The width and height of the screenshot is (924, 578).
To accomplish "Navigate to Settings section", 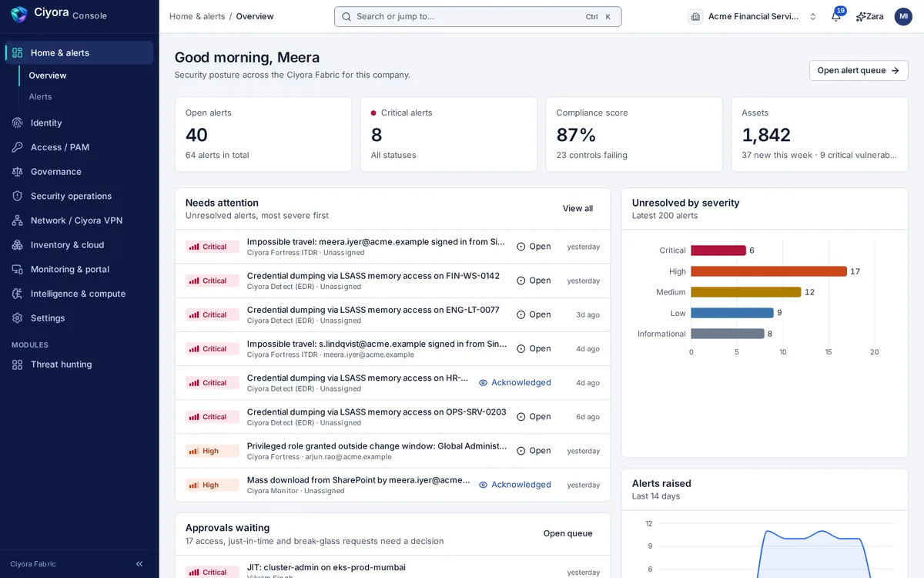I will [79, 318].
